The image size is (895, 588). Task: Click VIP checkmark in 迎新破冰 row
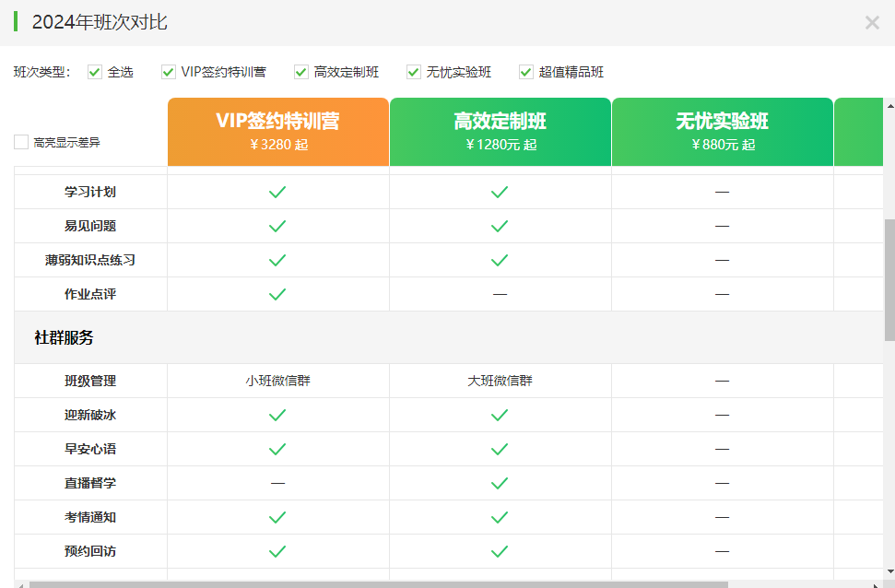277,415
